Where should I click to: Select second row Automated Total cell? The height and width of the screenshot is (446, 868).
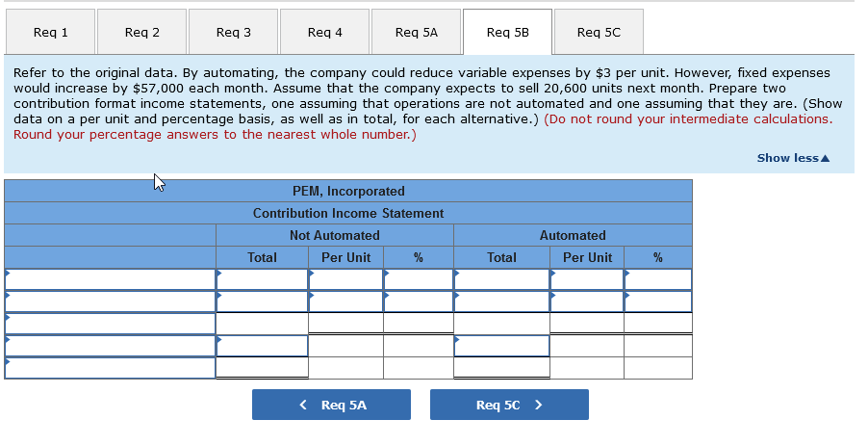coord(501,302)
